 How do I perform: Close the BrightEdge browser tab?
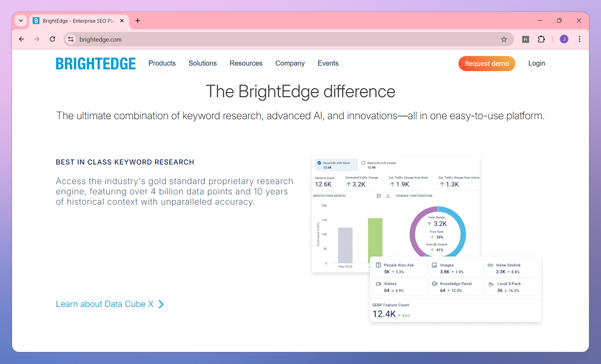point(122,21)
